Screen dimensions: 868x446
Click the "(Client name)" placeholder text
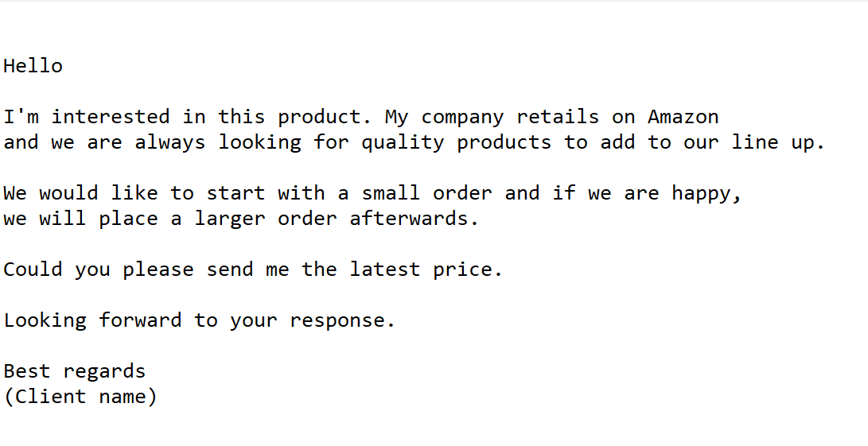pos(80,397)
